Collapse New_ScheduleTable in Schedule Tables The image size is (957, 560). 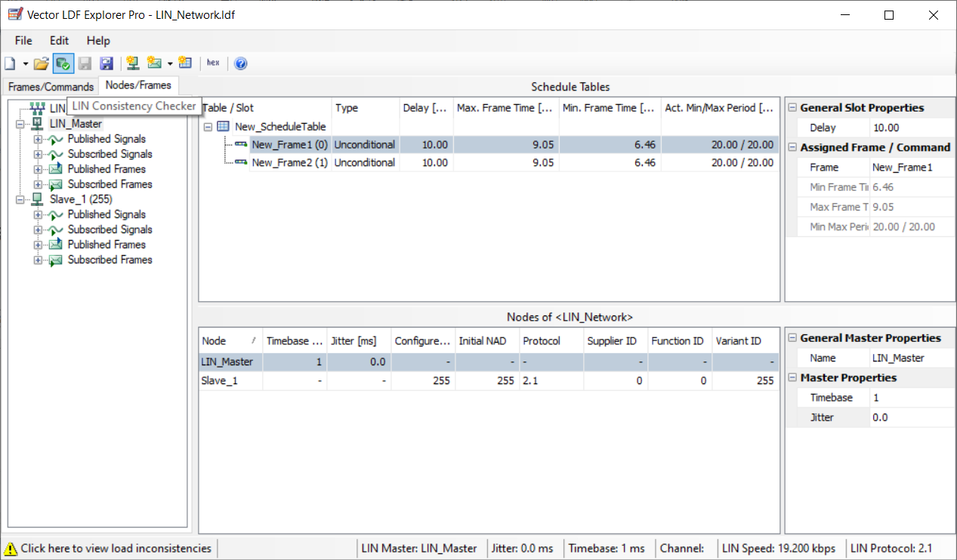208,127
